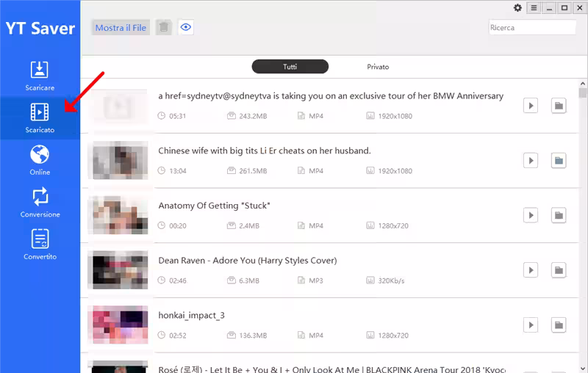Click the Mostra il File button
588x373 pixels.
(121, 28)
